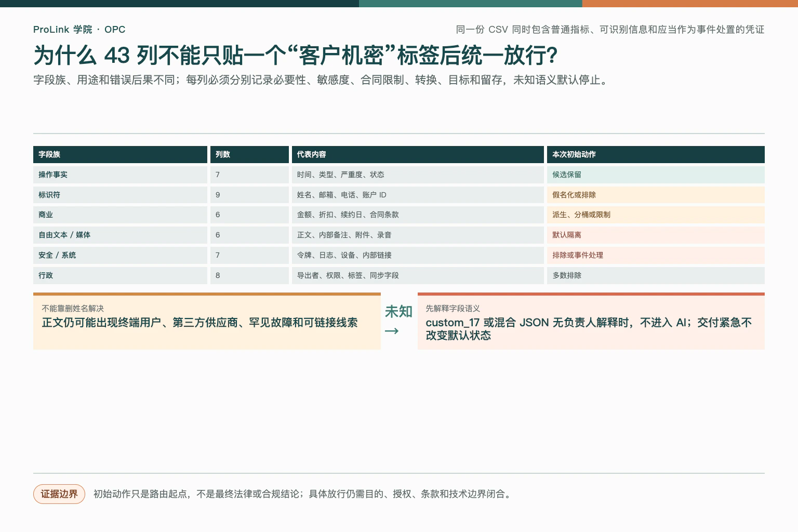This screenshot has width=798, height=532.
Task: Click column count 8 in 行政 row
Action: [249, 275]
